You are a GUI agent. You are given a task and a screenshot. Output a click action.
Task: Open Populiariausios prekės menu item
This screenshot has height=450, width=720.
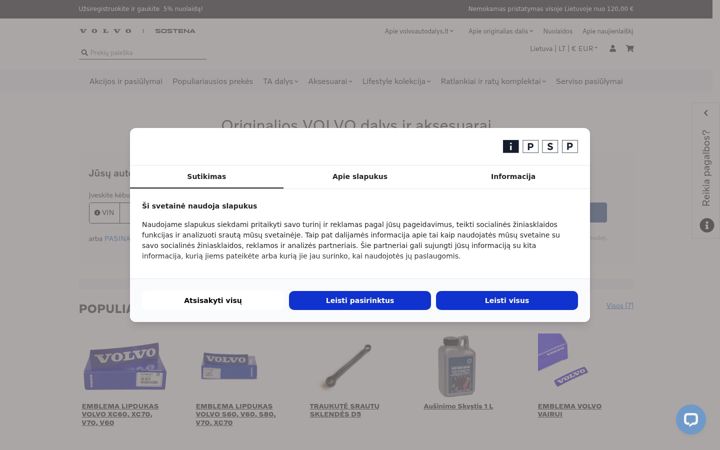pyautogui.click(x=213, y=81)
